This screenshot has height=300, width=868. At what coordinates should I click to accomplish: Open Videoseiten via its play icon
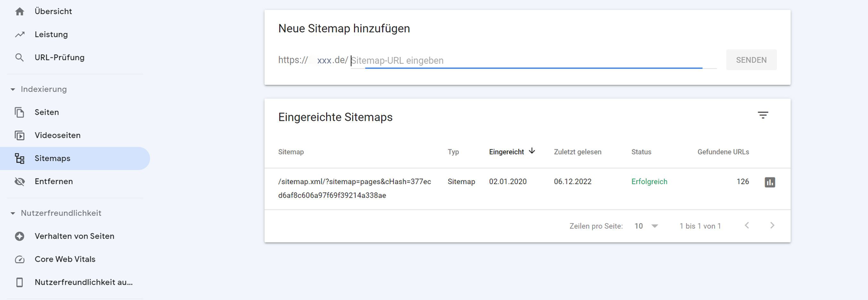20,136
